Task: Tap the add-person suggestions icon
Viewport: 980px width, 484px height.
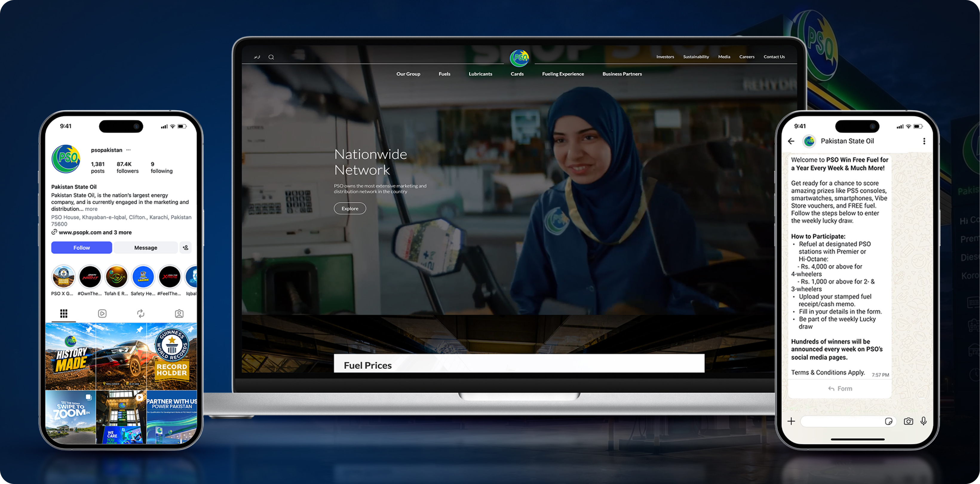Action: point(186,248)
